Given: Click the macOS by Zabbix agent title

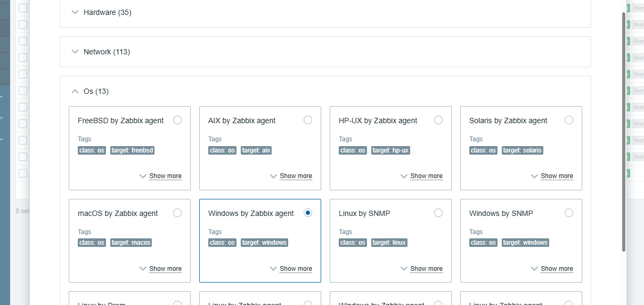Looking at the screenshot, I should point(118,213).
